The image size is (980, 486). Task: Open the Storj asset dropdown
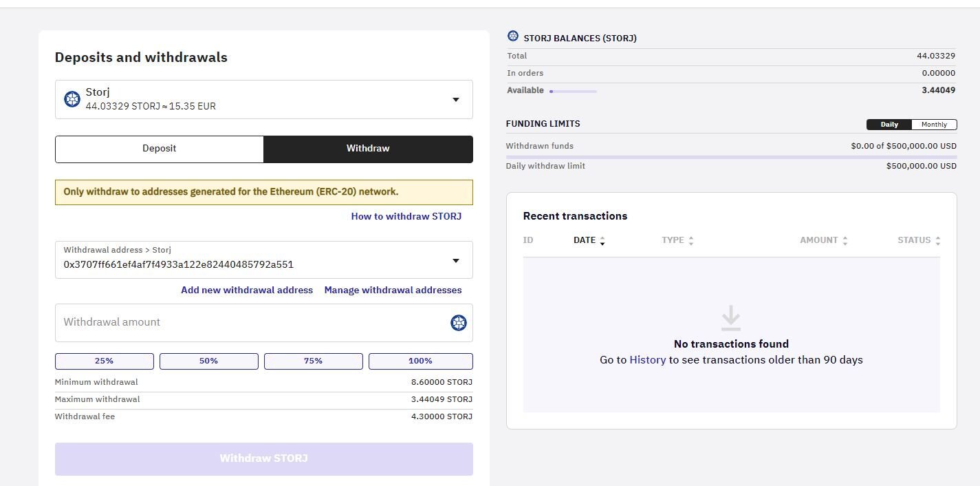click(264, 99)
